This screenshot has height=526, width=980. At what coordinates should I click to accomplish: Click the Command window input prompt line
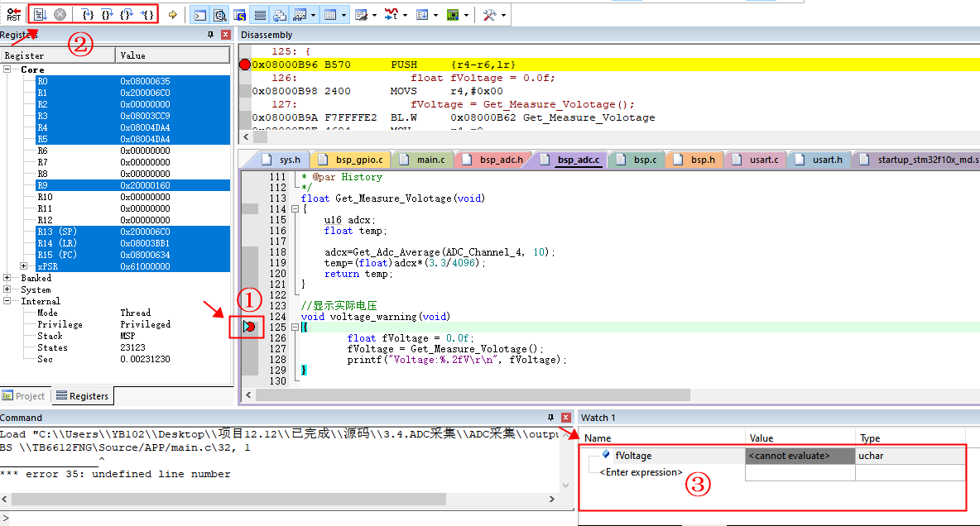tap(286, 519)
